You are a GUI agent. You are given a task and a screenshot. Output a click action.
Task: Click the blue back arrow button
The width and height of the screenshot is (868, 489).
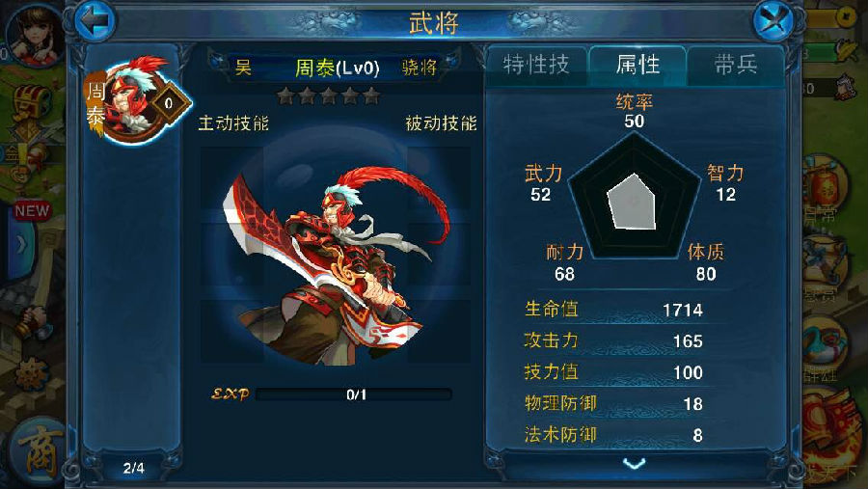[95, 21]
